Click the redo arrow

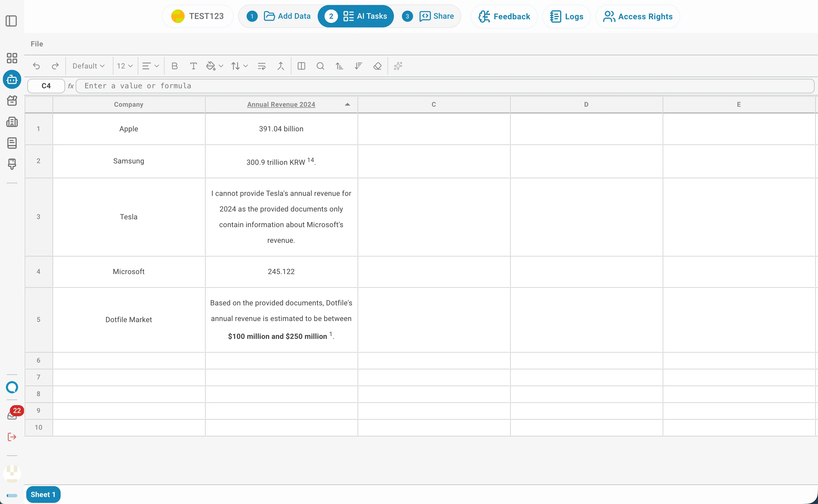(x=55, y=66)
